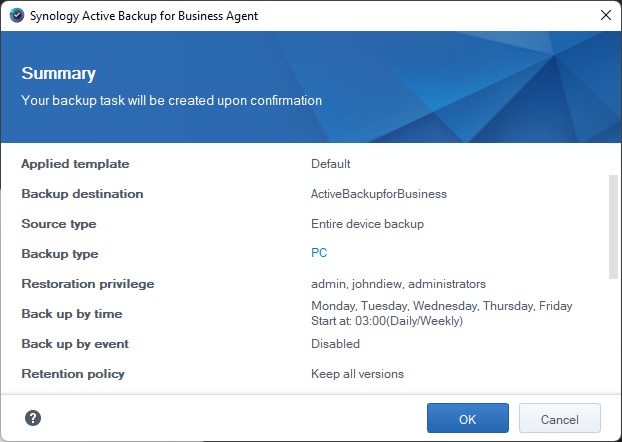Click the Disabled value for backup by event
Viewport: 622px width, 442px height.
coord(335,344)
